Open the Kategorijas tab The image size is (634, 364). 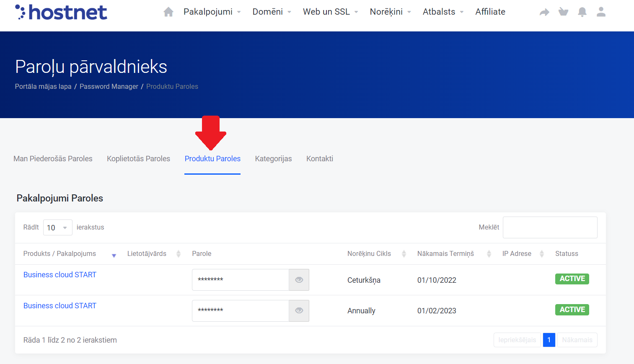(x=273, y=159)
